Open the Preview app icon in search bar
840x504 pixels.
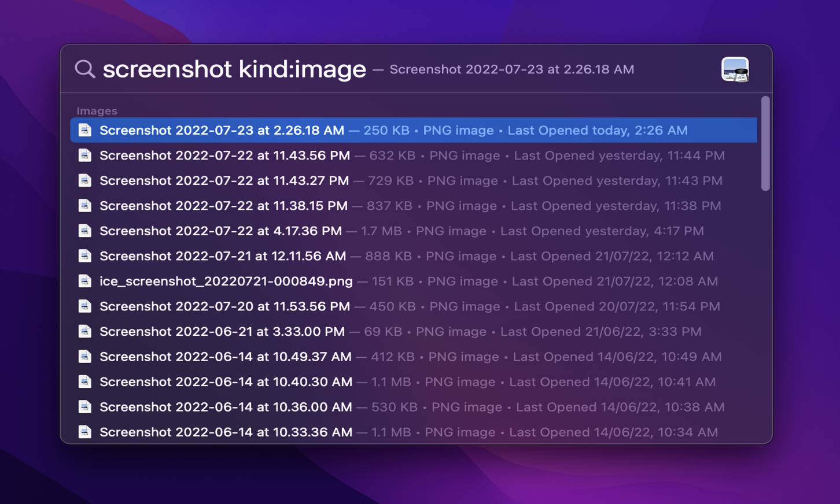735,69
